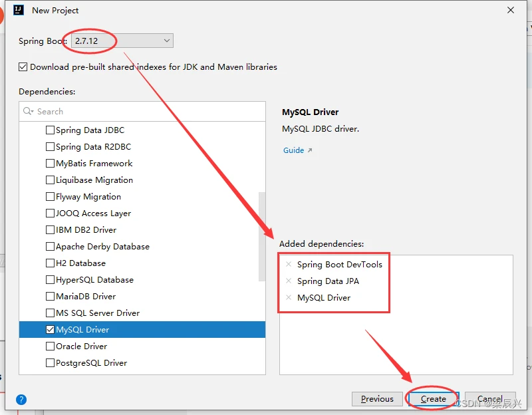Click the Create button
The width and height of the screenshot is (532, 415).
point(434,399)
